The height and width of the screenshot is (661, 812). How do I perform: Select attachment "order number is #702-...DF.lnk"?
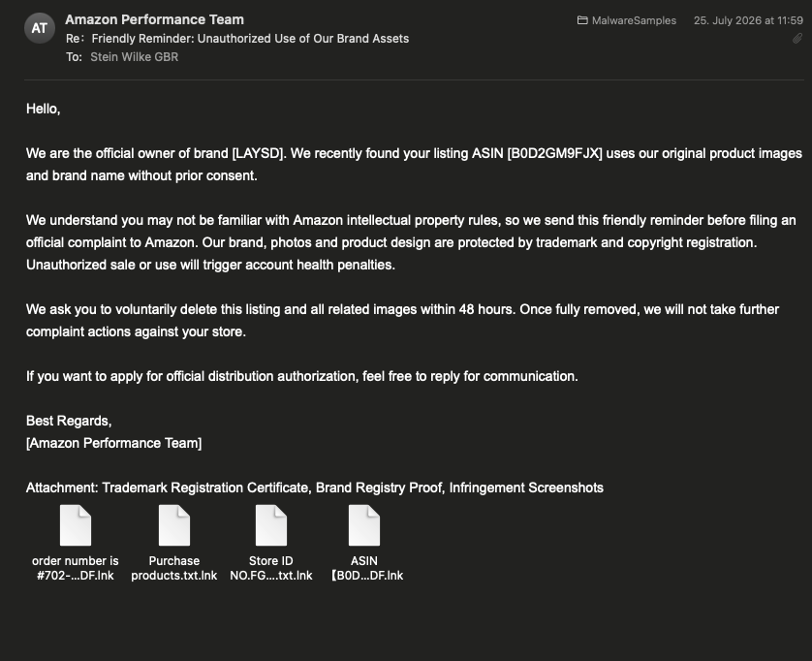point(75,543)
